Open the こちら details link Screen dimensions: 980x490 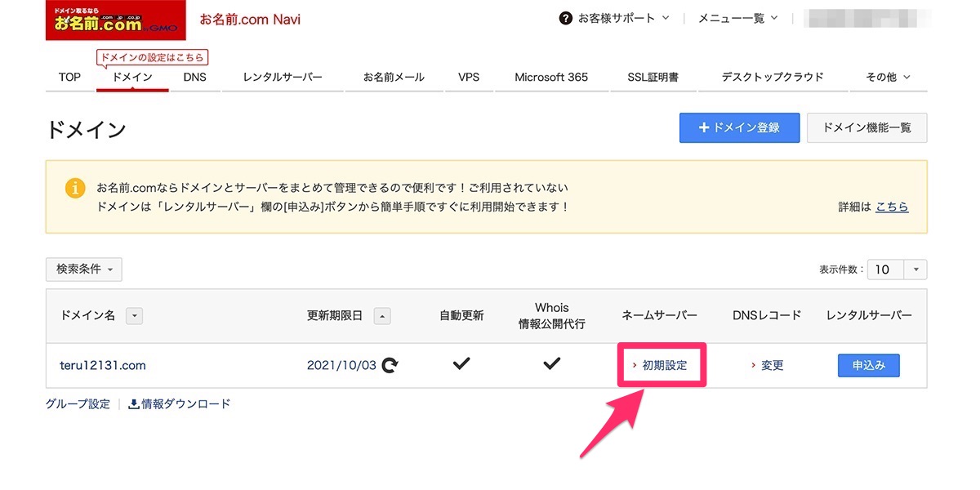coord(892,207)
